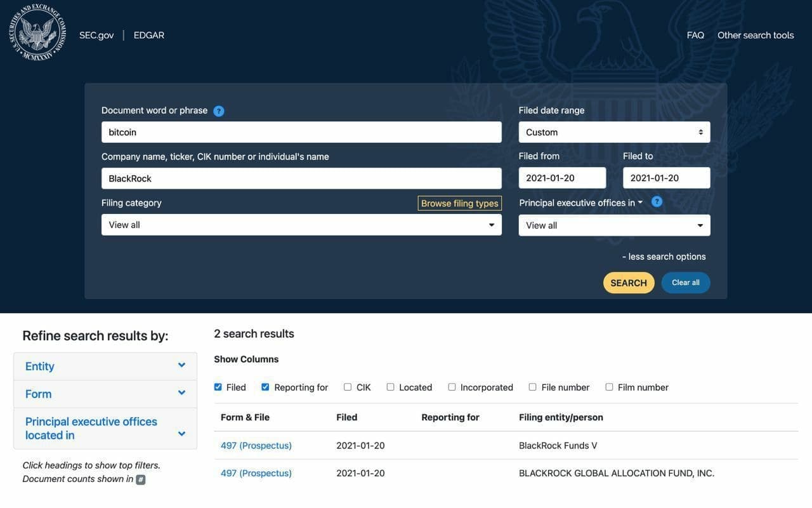
Task: Toggle Principal executive offices in label dropdown
Action: click(x=581, y=203)
